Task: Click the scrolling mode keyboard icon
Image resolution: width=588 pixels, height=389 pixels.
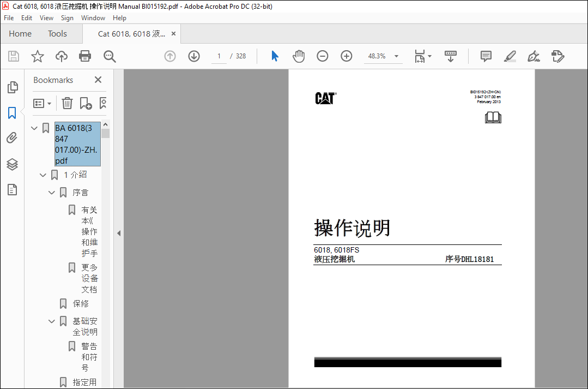Action: [450, 56]
